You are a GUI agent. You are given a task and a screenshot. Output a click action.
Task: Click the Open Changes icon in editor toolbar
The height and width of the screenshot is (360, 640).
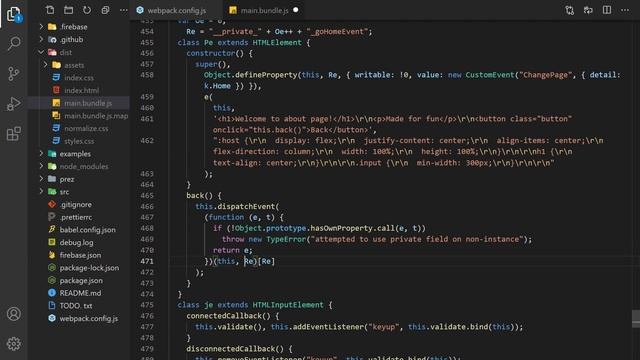tap(569, 10)
